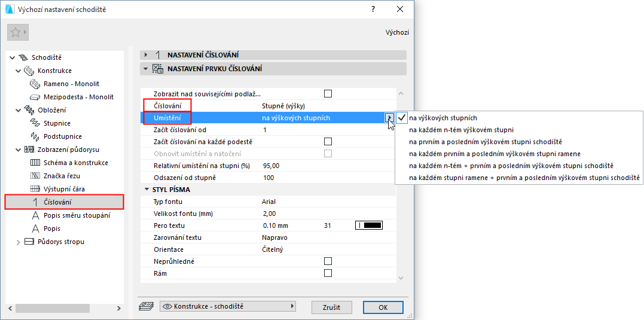Select Schodiště root tree item
Screen dimensions: 644x320
click(47, 57)
